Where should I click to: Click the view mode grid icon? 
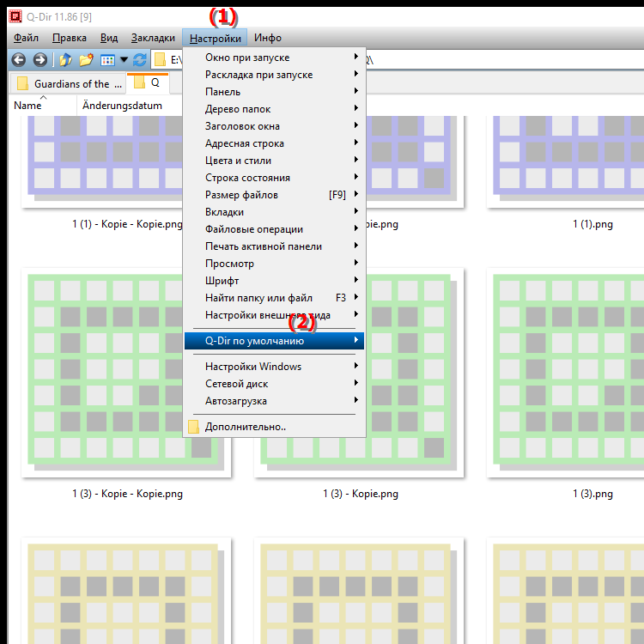tap(107, 60)
